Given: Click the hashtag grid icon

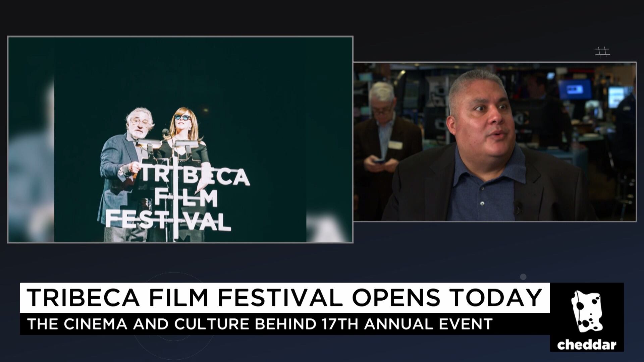Looking at the screenshot, I should tap(602, 52).
